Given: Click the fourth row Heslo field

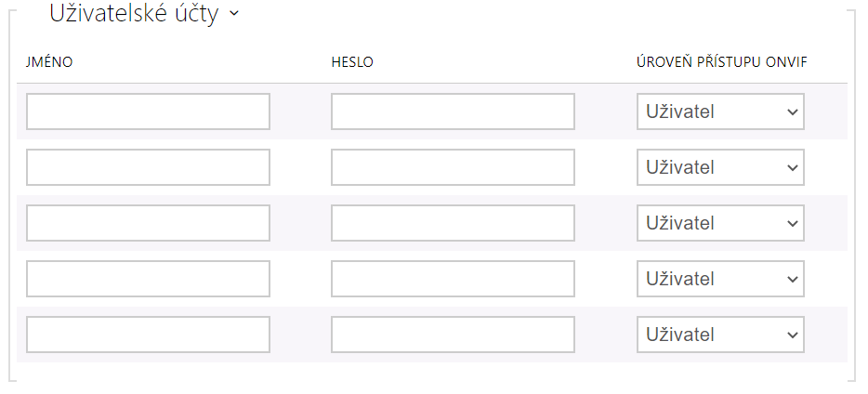Looking at the screenshot, I should point(453,279).
